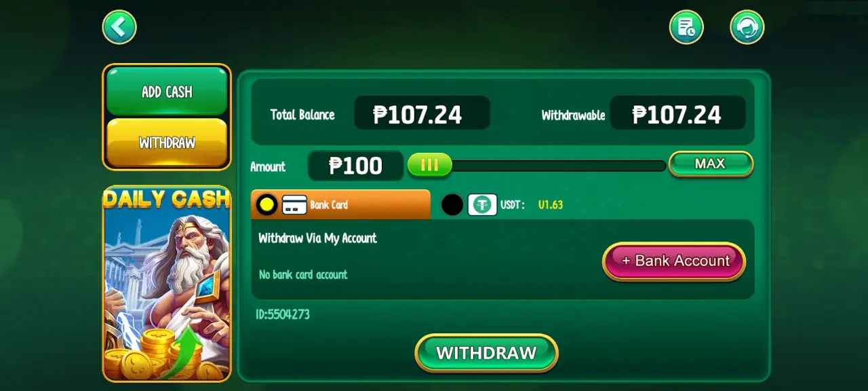The height and width of the screenshot is (391, 868).
Task: Click the user ID 5504273 text
Action: [x=283, y=314]
